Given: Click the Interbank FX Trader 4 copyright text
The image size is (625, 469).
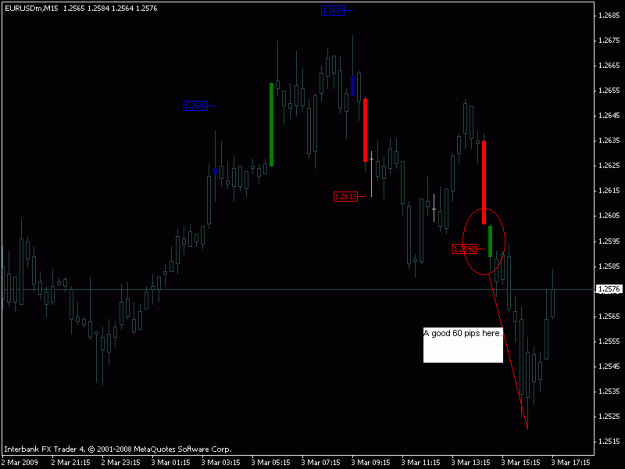Looking at the screenshot, I should pyautogui.click(x=118, y=449).
